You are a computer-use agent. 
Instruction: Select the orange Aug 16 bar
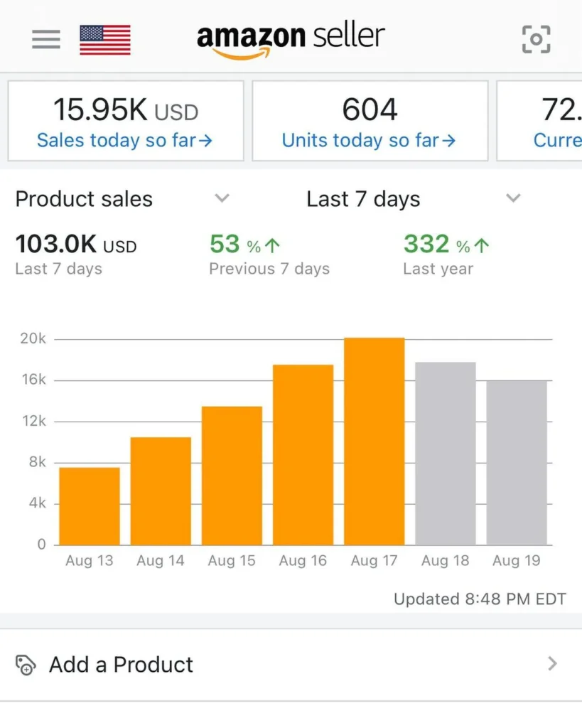click(x=303, y=455)
